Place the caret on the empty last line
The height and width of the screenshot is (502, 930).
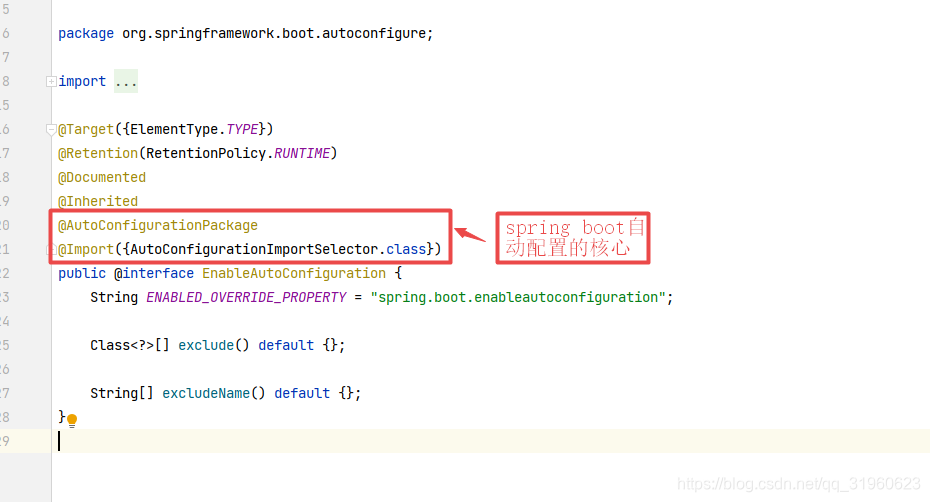pos(490,441)
